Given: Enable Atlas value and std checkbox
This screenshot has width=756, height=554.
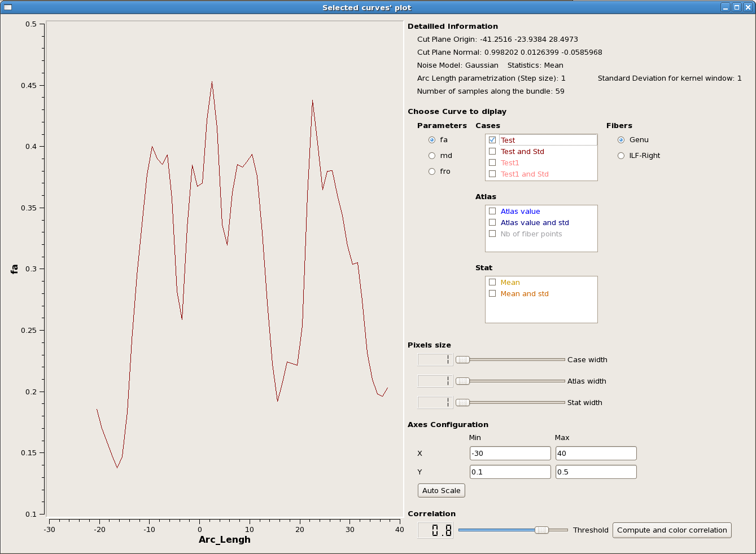Looking at the screenshot, I should click(492, 222).
